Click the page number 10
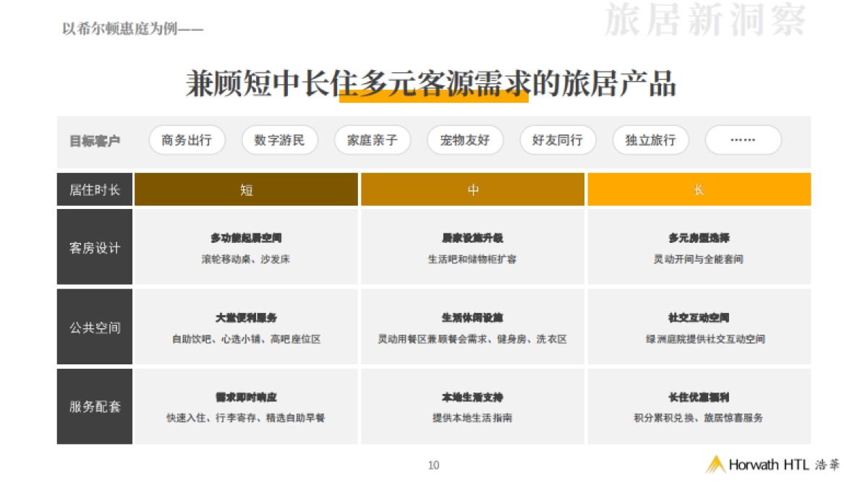The width and height of the screenshot is (868, 488). pyautogui.click(x=433, y=465)
